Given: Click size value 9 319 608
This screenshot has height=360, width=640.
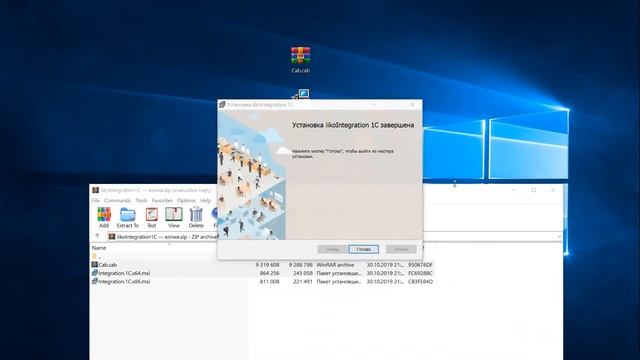Looking at the screenshot, I should pyautogui.click(x=267, y=265).
